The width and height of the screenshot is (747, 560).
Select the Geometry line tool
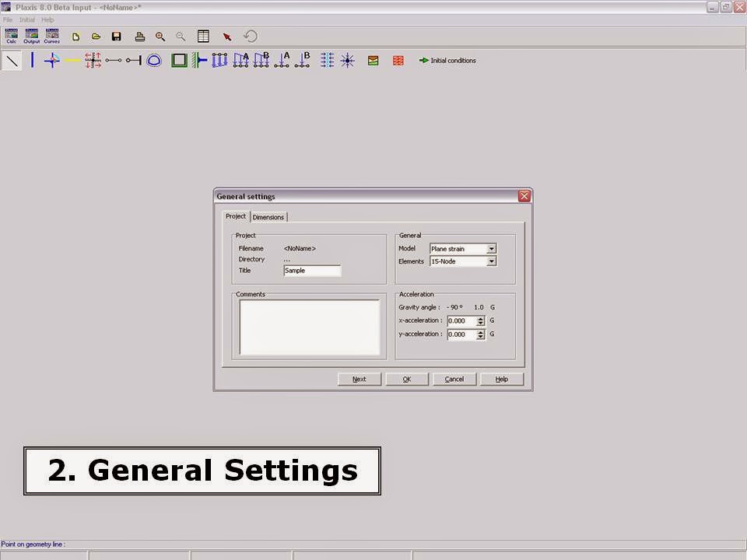click(12, 60)
